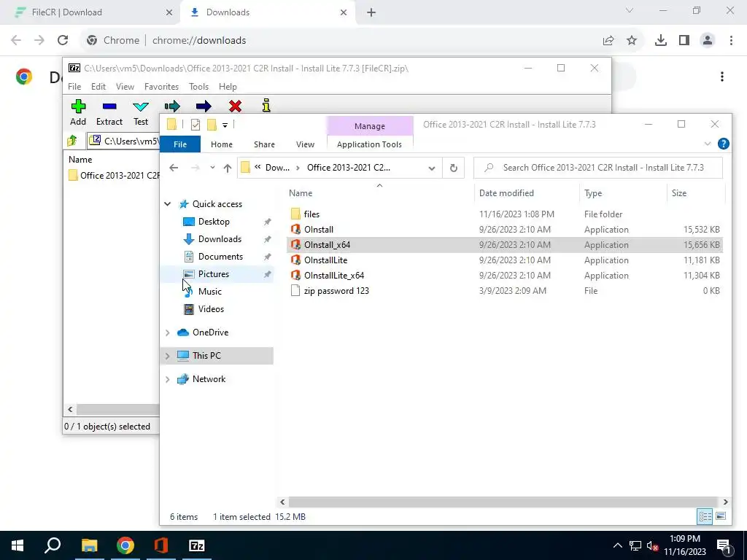Click the Explorer refresh button
This screenshot has height=560, width=747.
click(454, 168)
